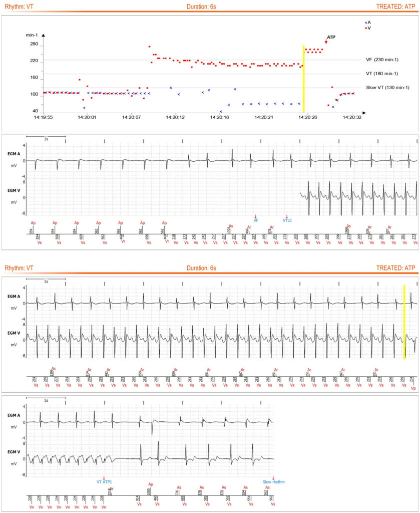Click the yellow cursor line in the second EGM strip
The height and width of the screenshot is (513, 420).
pyautogui.click(x=404, y=322)
